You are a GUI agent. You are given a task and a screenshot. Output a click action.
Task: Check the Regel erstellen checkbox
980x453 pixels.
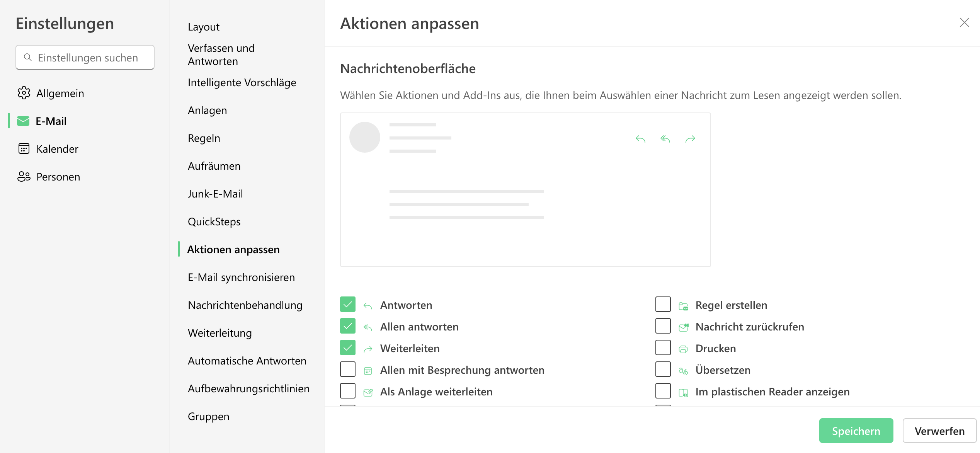pyautogui.click(x=663, y=305)
